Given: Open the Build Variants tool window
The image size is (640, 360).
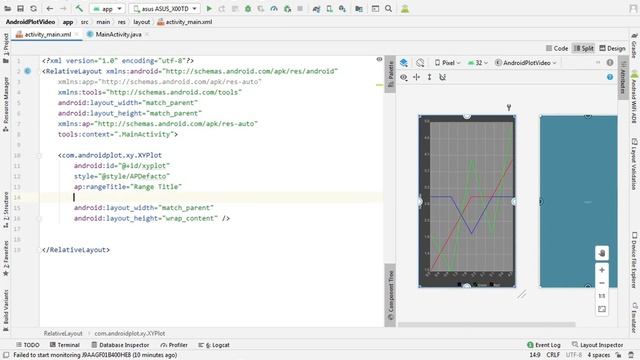Looking at the screenshot, I should 6,310.
